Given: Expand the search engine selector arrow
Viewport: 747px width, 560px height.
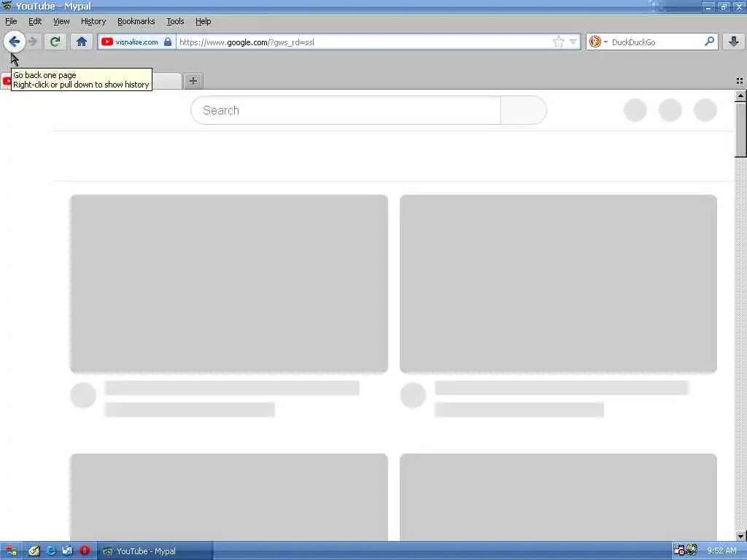Looking at the screenshot, I should (606, 42).
